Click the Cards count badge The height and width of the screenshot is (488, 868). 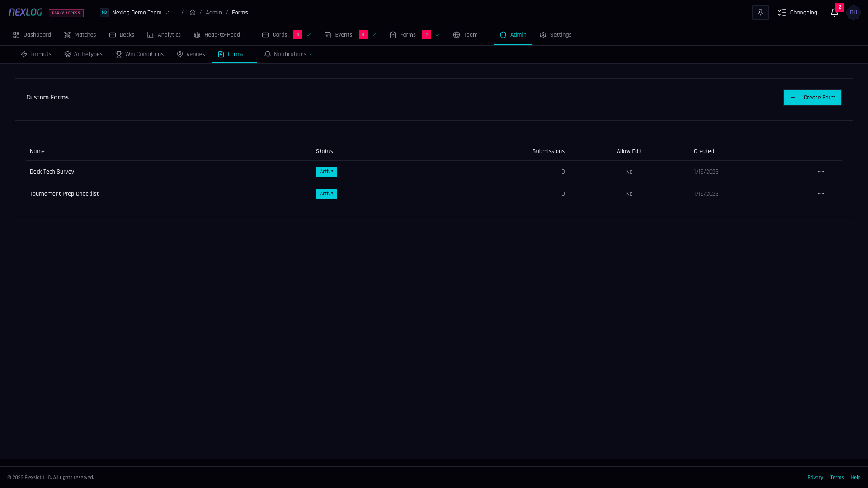[x=298, y=35]
